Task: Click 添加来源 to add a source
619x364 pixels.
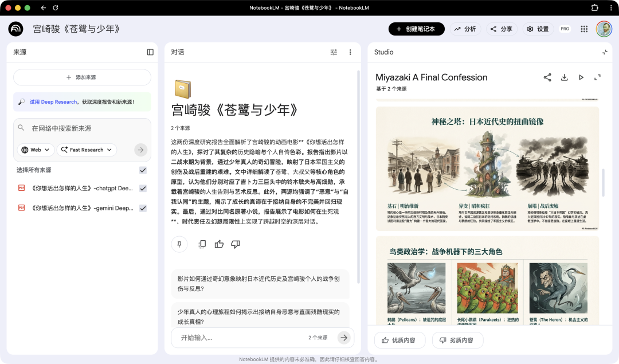Action: 82,77
